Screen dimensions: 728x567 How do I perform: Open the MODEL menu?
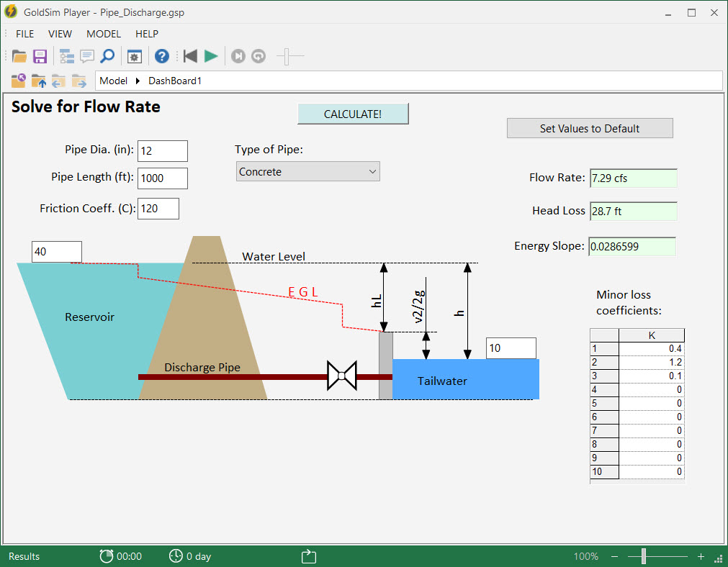[x=104, y=34]
